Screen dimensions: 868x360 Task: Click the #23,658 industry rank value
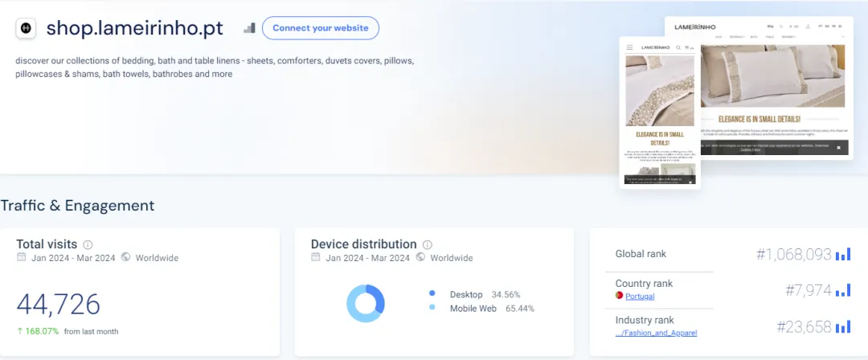(x=804, y=327)
